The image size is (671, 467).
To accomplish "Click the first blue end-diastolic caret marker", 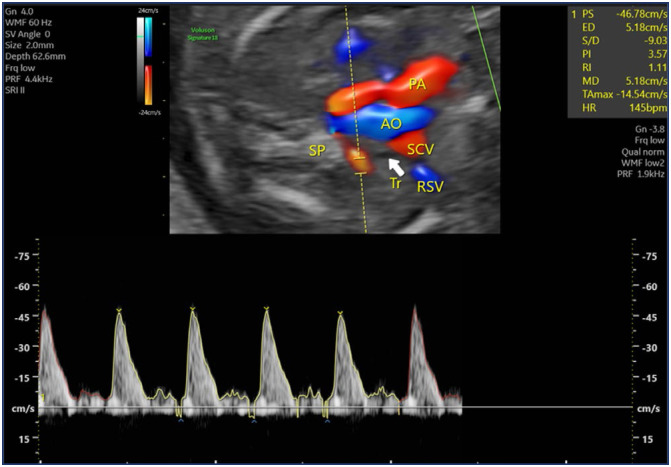I will pyautogui.click(x=181, y=421).
